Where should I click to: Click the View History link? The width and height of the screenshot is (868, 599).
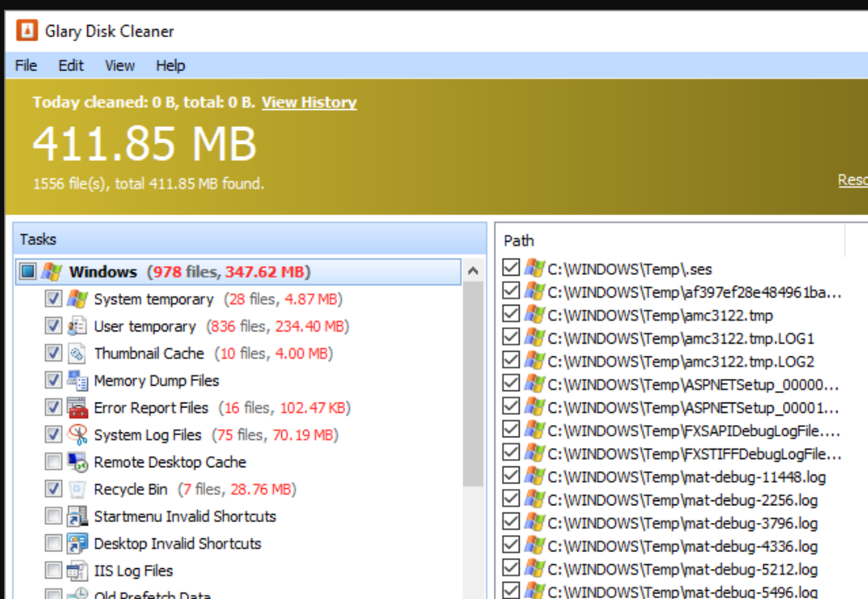pyautogui.click(x=308, y=103)
